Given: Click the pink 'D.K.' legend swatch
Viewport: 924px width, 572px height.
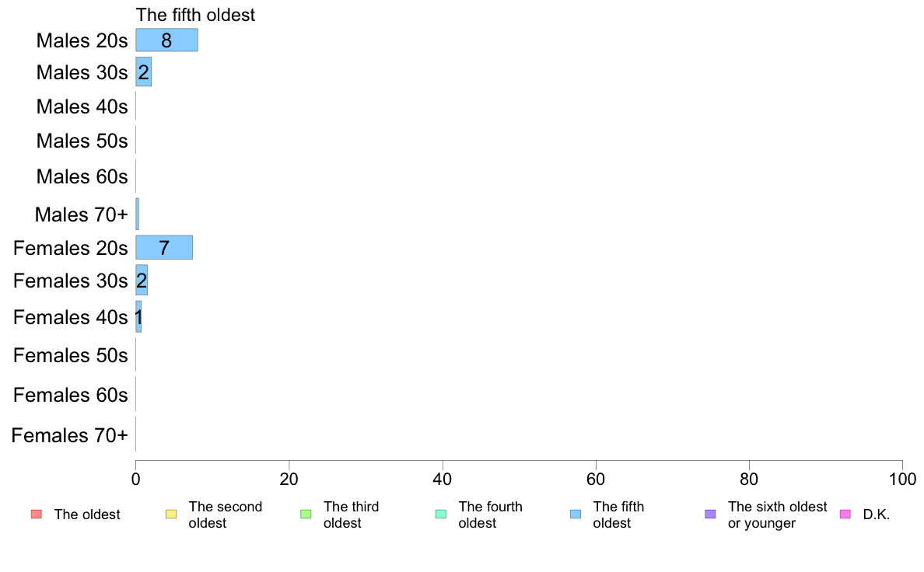Looking at the screenshot, I should coord(845,514).
